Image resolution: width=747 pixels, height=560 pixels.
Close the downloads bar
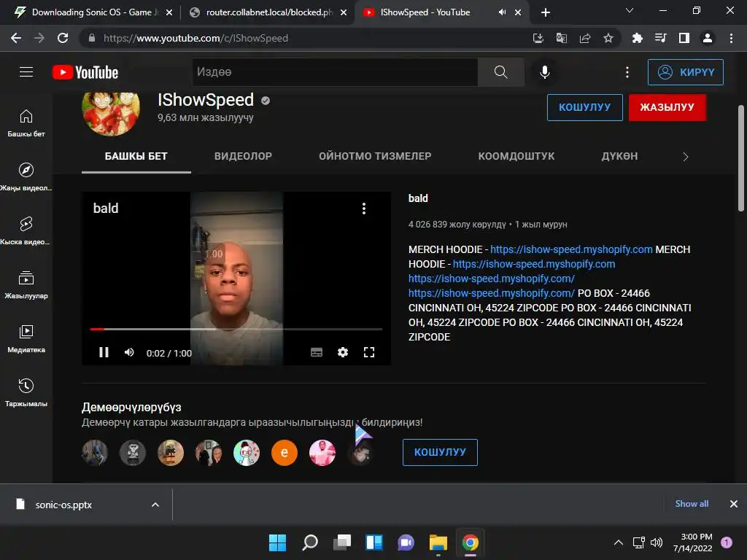(734, 504)
